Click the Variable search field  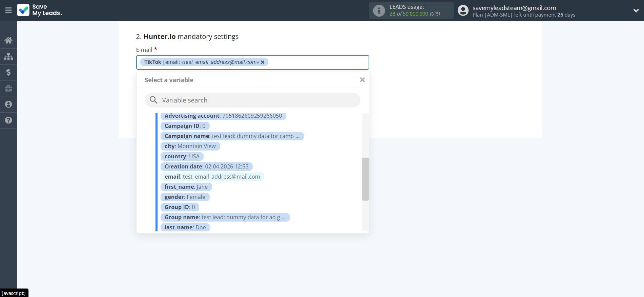click(252, 100)
